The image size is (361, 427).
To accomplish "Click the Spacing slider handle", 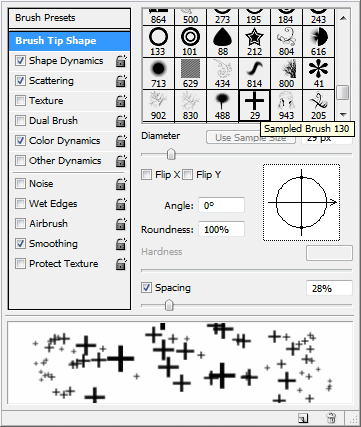I will [169, 305].
